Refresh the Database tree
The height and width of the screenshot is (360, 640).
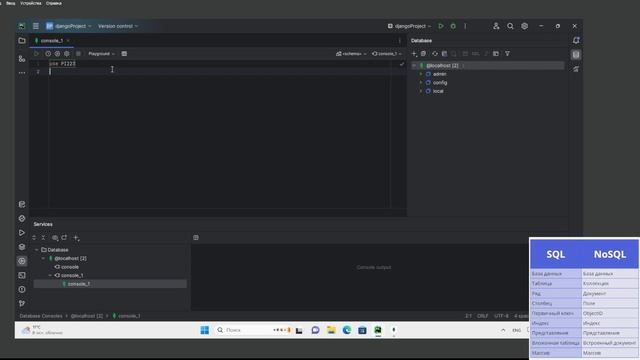[435, 53]
